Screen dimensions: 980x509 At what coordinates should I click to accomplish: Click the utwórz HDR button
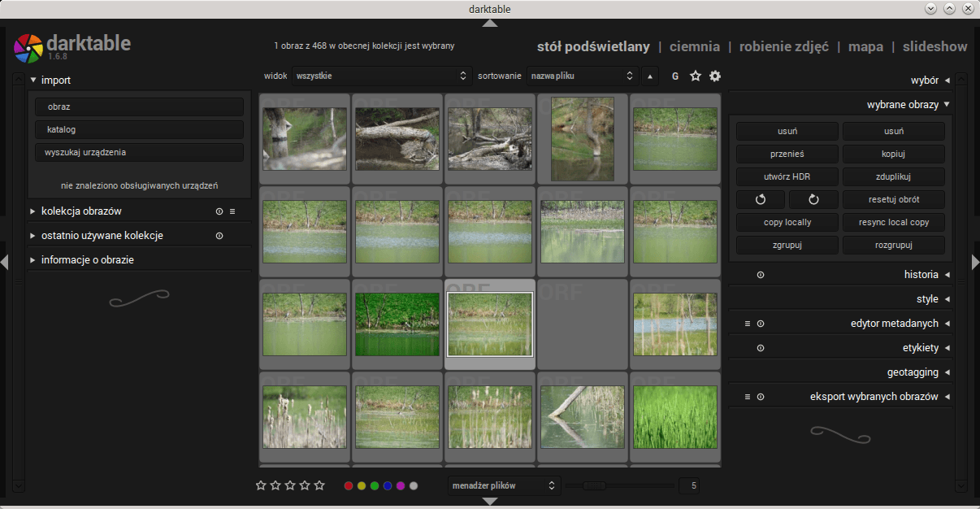point(787,176)
